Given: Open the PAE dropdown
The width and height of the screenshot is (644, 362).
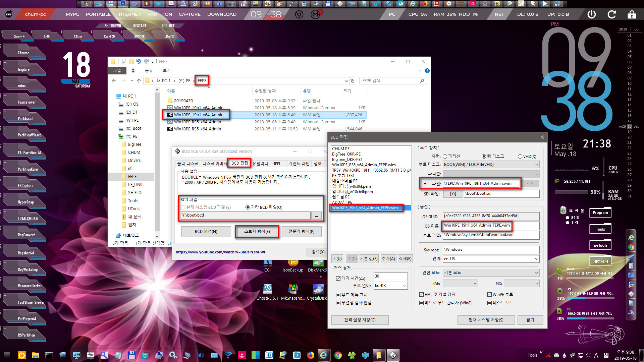Looking at the screenshot, I should click(460, 283).
